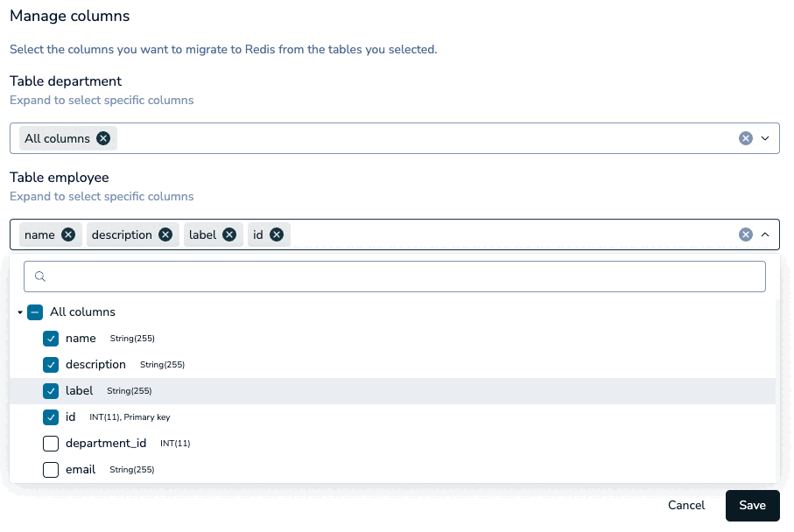Uncheck the description column checkbox
794x532 pixels.
coord(51,365)
